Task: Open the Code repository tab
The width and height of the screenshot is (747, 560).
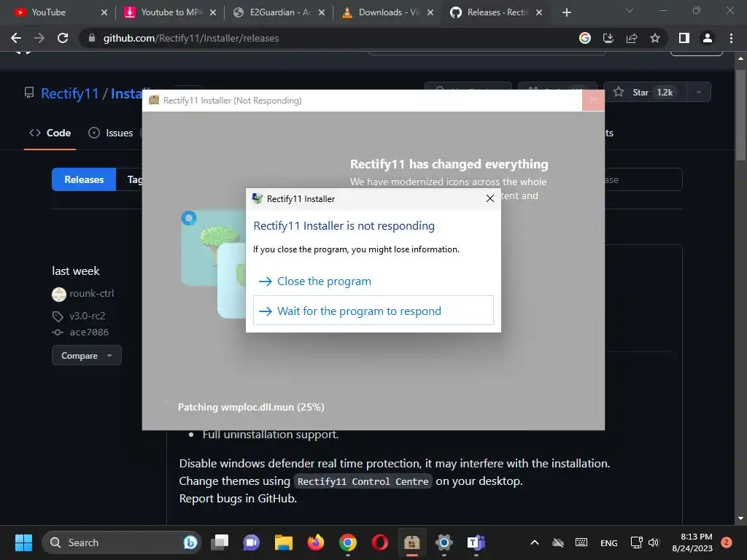Action: pos(50,133)
